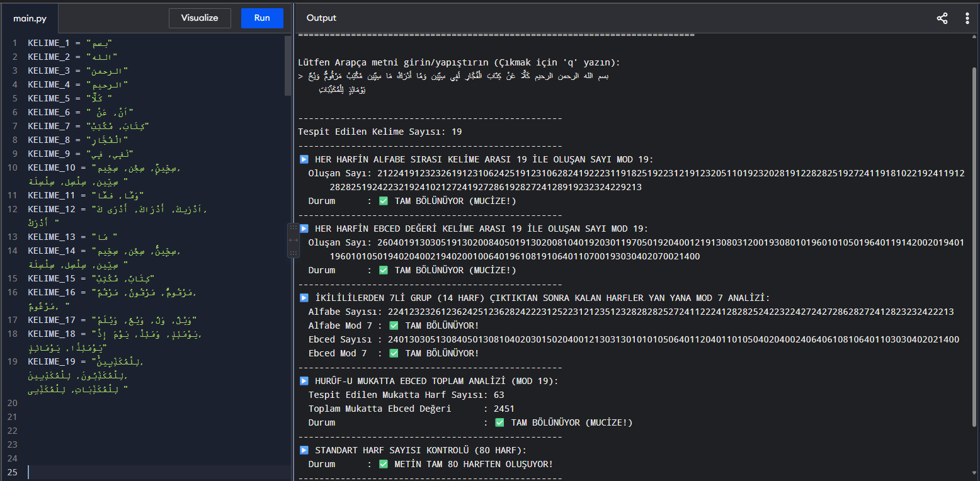Click the KELIME_8 assignment line
This screenshot has width=980, height=481.
click(x=78, y=140)
